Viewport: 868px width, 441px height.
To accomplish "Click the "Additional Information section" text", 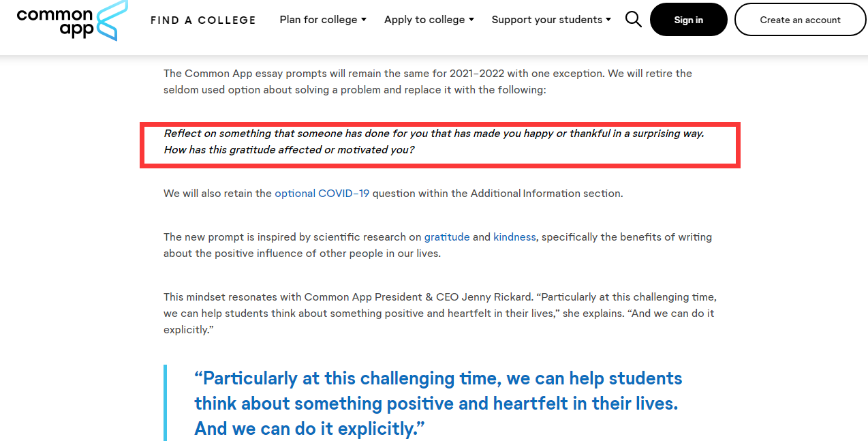I will click(538, 194).
